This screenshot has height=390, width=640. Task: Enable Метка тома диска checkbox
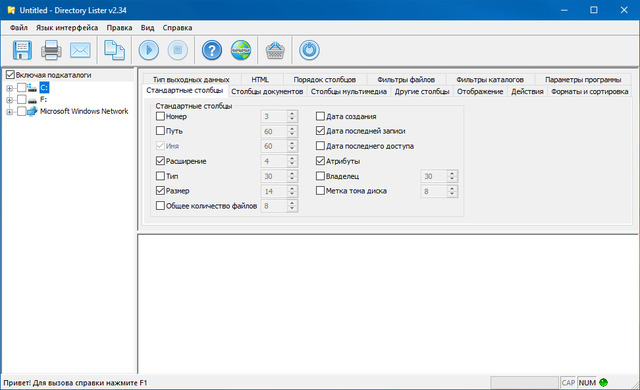(320, 191)
